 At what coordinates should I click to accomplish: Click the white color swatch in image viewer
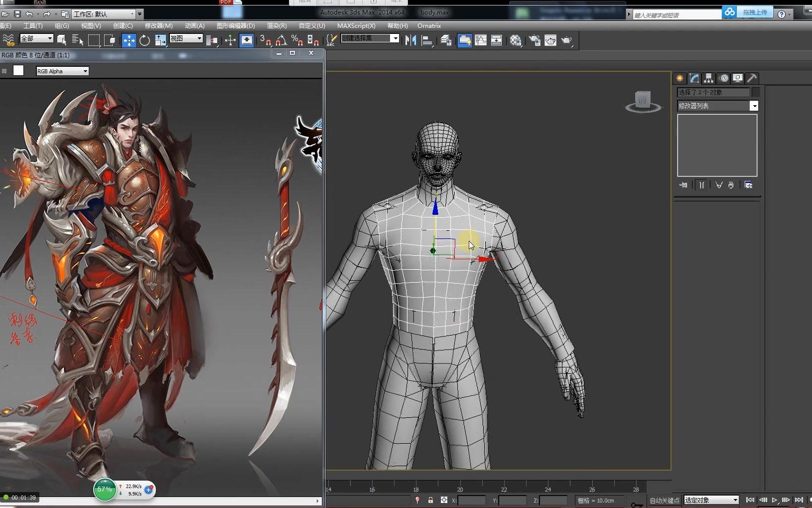tap(18, 71)
